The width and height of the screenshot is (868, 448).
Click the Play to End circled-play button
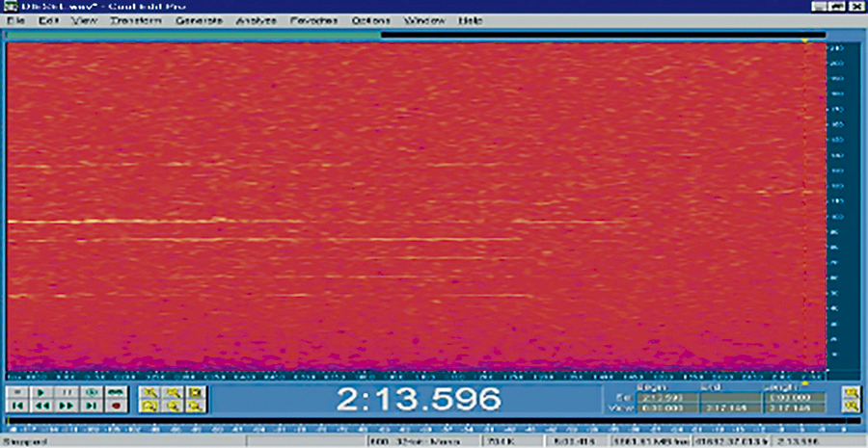(92, 392)
